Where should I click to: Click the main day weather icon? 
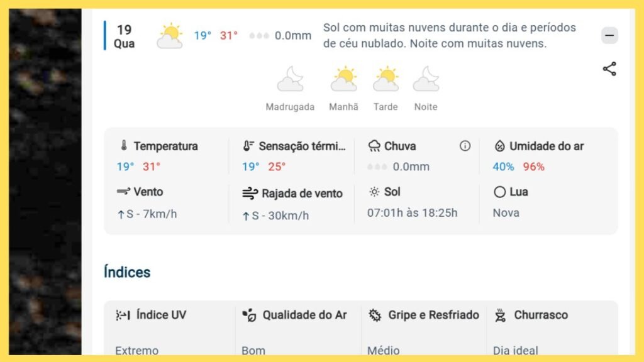170,36
